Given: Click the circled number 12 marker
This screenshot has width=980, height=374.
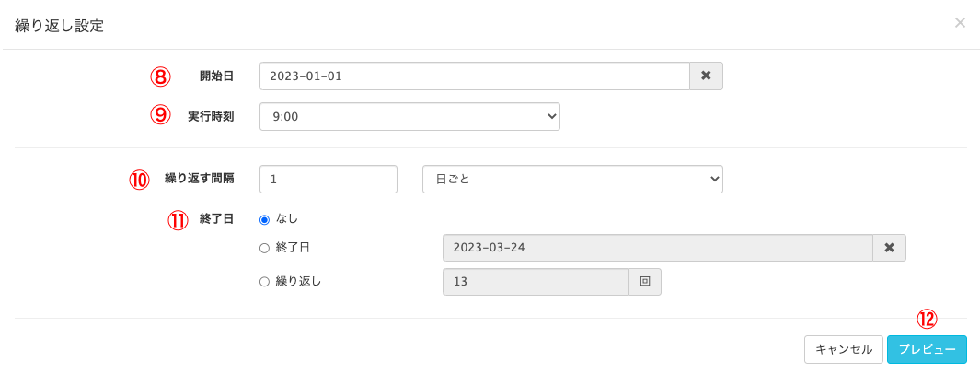Looking at the screenshot, I should tap(927, 319).
